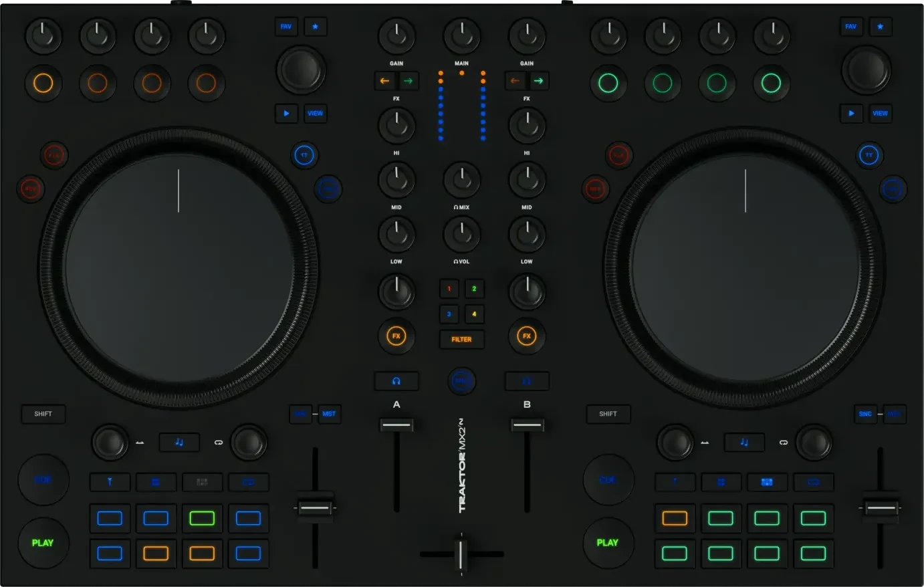Image resolution: width=924 pixels, height=587 pixels.
Task: Toggle the orange FILTER button in the mixer
Action: [x=461, y=340]
